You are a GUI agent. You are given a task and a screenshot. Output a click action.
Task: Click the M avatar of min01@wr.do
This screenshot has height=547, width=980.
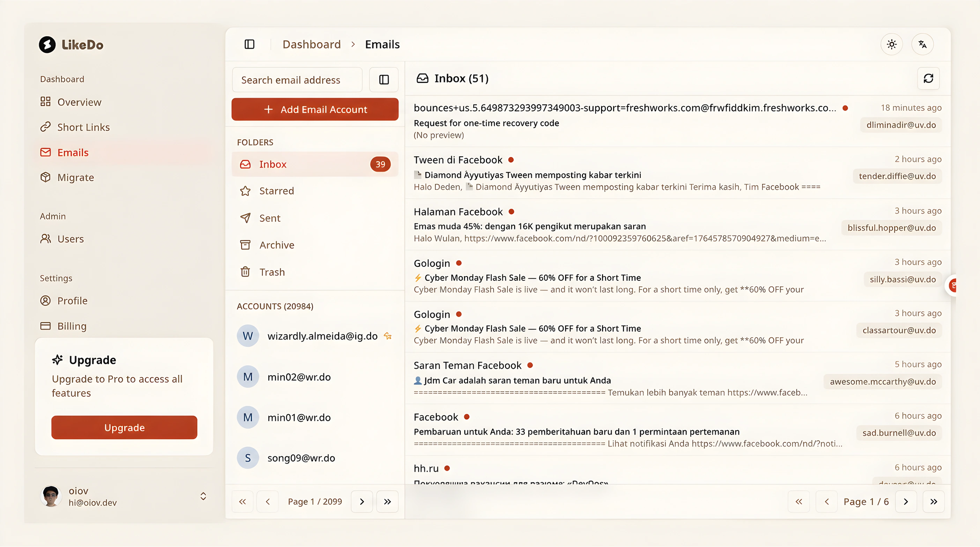click(248, 417)
